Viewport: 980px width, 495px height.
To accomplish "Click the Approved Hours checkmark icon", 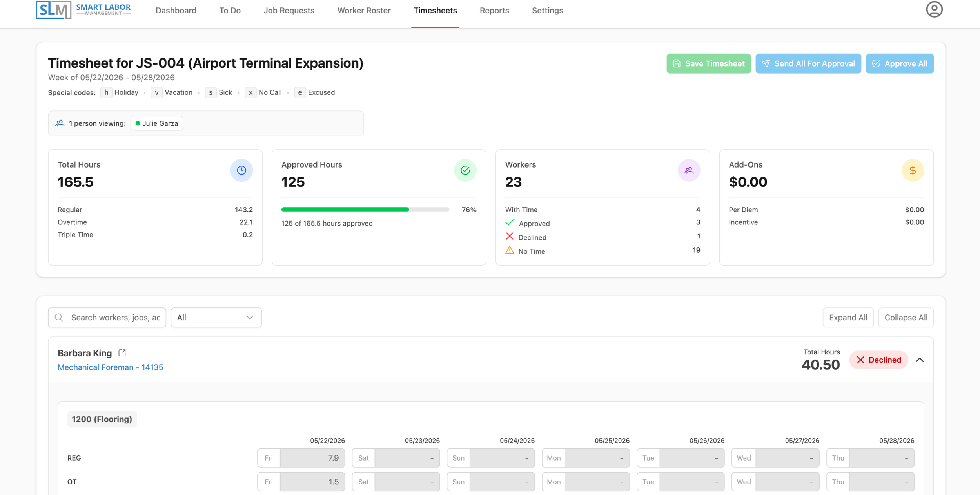I will click(465, 170).
